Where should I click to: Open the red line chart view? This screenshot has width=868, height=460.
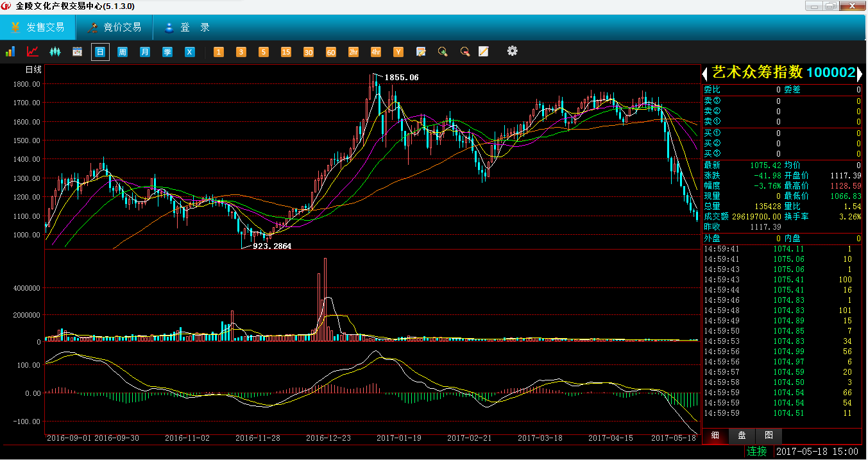[x=32, y=51]
